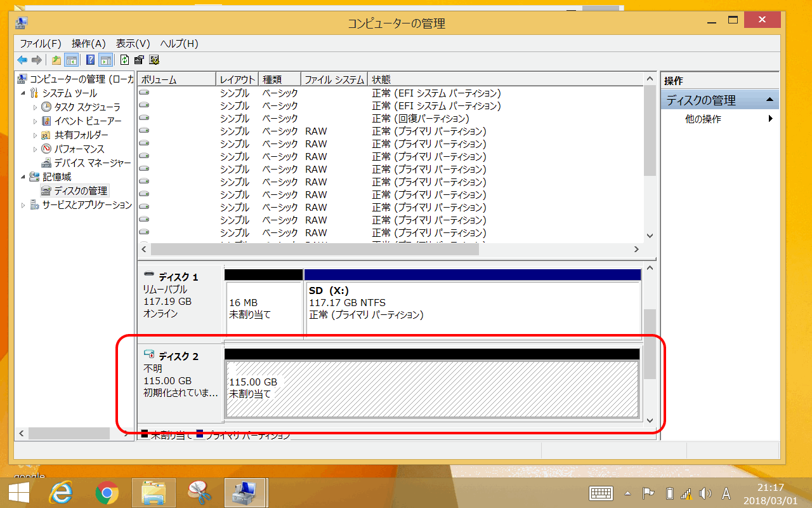Expand the サービスとアプリケーション node
This screenshot has width=812, height=508.
click(23, 205)
